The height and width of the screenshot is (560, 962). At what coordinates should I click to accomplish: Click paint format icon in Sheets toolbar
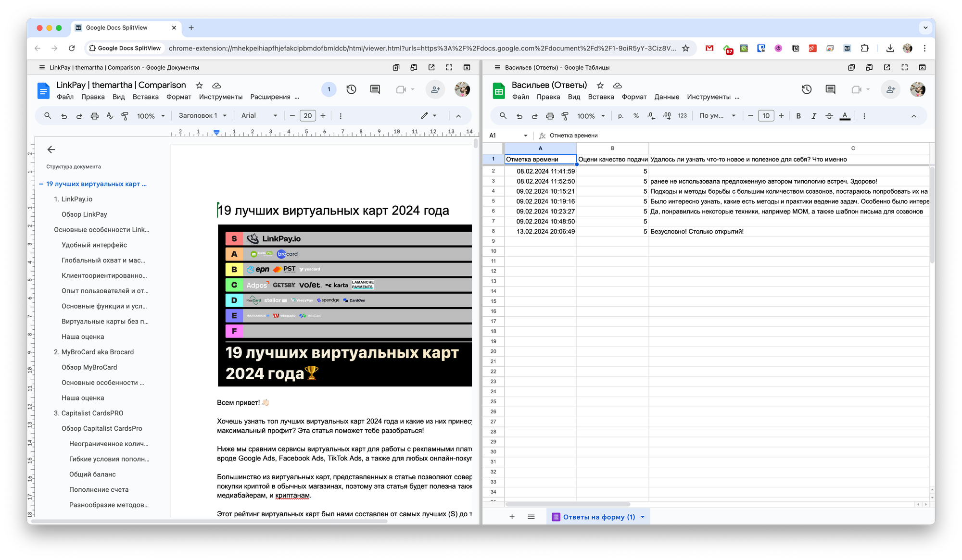pos(565,116)
